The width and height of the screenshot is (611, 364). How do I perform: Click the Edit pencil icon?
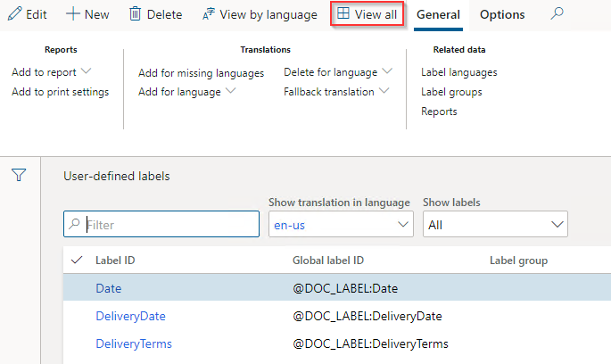[x=15, y=14]
